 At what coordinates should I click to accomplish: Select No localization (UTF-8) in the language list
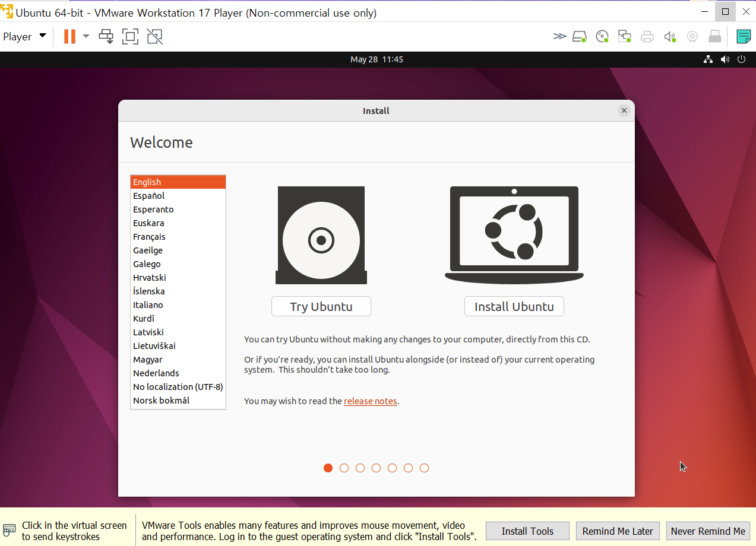click(x=178, y=387)
